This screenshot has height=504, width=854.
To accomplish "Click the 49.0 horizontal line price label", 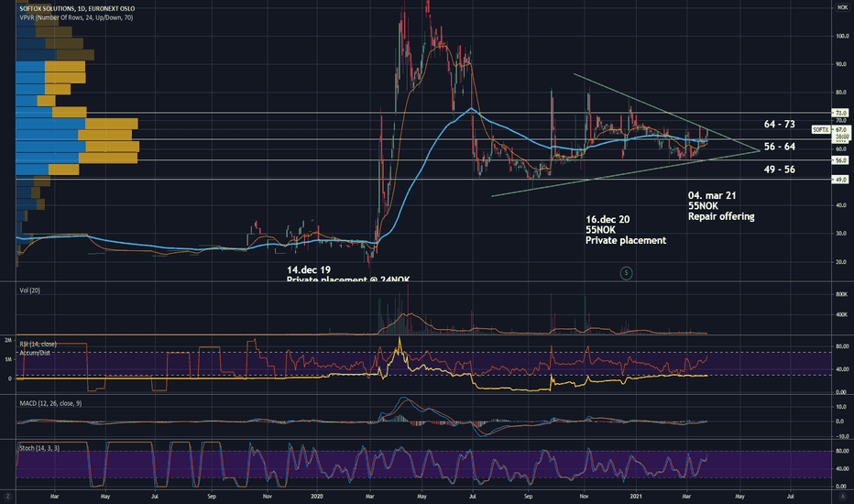I will click(841, 180).
